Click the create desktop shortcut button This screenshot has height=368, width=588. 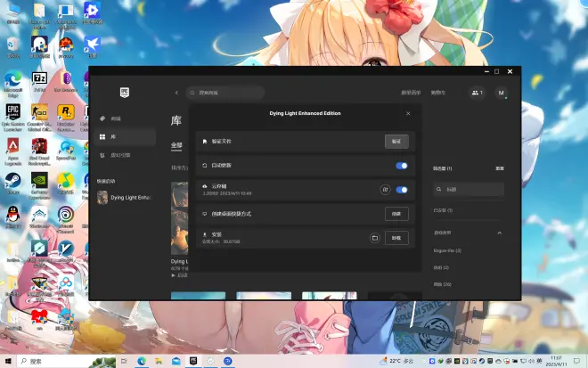396,214
